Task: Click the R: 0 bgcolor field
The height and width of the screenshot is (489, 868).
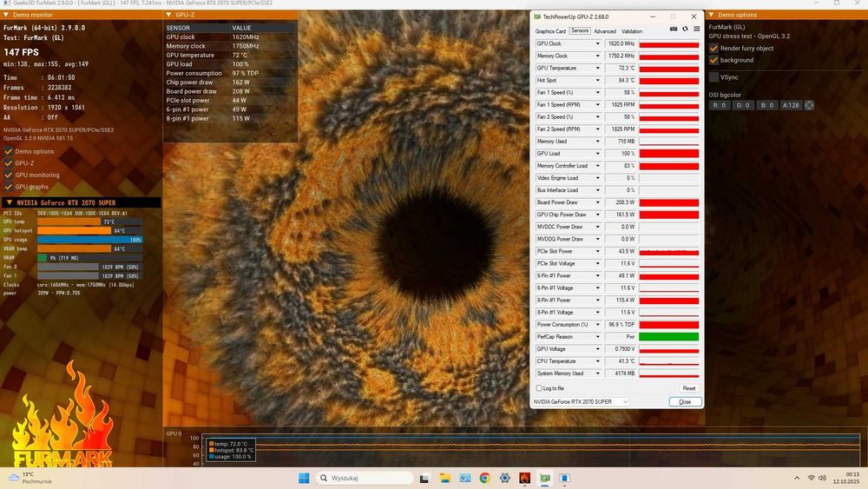Action: coord(719,105)
